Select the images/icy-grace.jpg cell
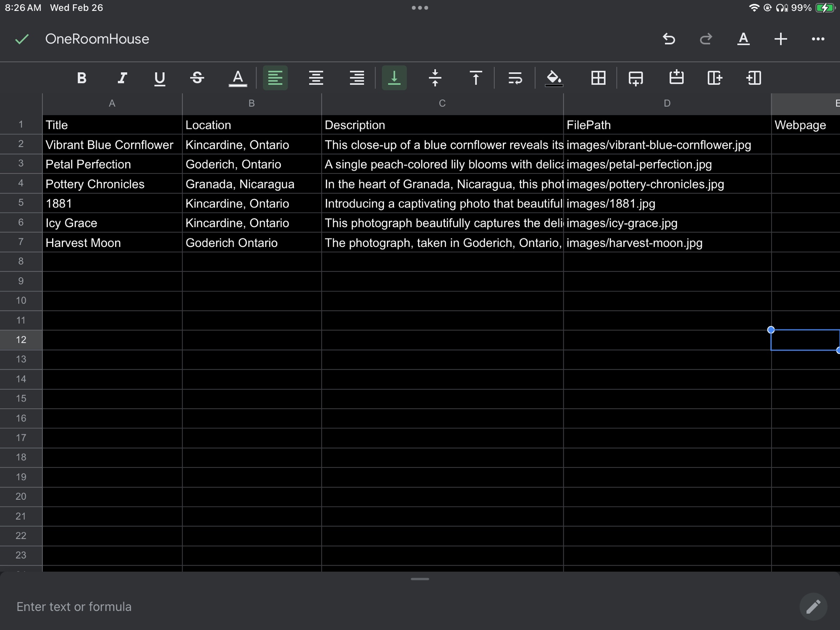The width and height of the screenshot is (840, 630). pyautogui.click(x=667, y=223)
